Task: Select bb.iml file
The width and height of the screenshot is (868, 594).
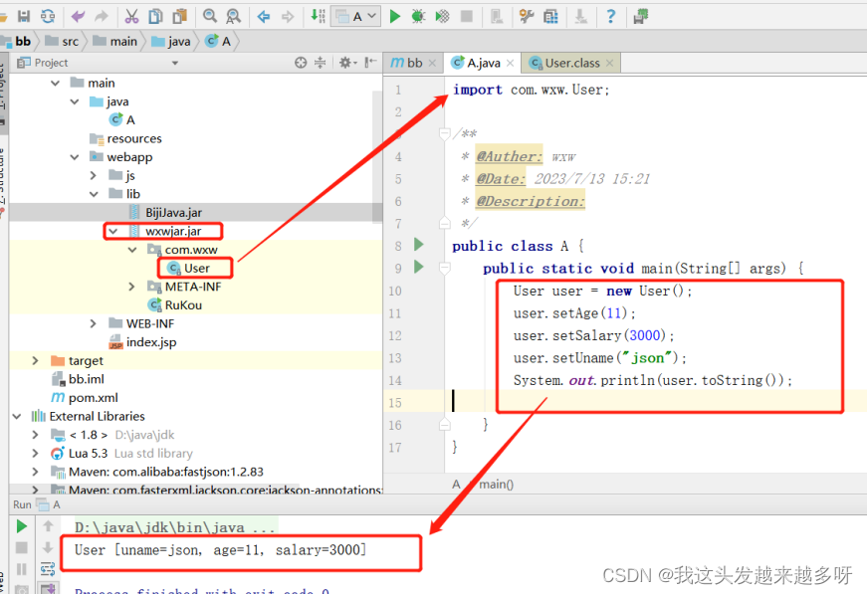Action: [78, 379]
